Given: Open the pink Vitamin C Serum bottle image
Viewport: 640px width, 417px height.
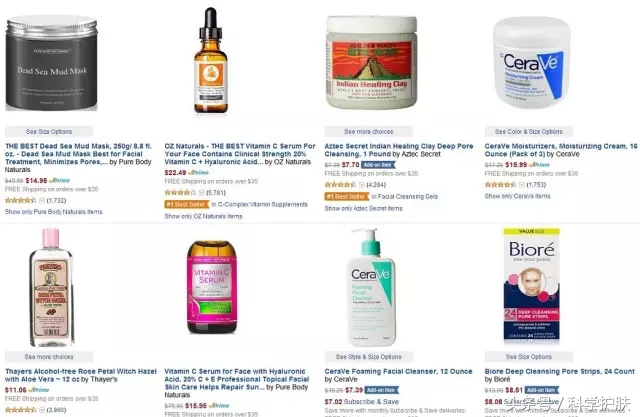Looking at the screenshot, I should coord(211,287).
